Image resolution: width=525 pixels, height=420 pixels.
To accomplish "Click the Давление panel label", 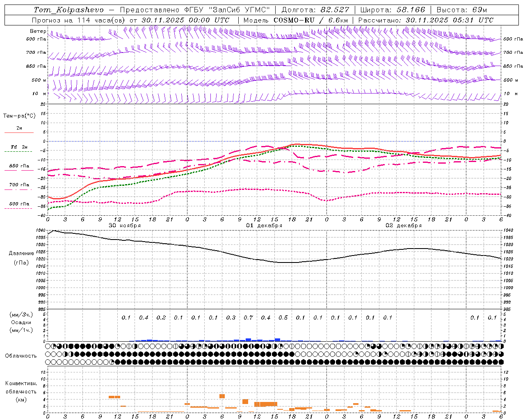I will 21,253.
